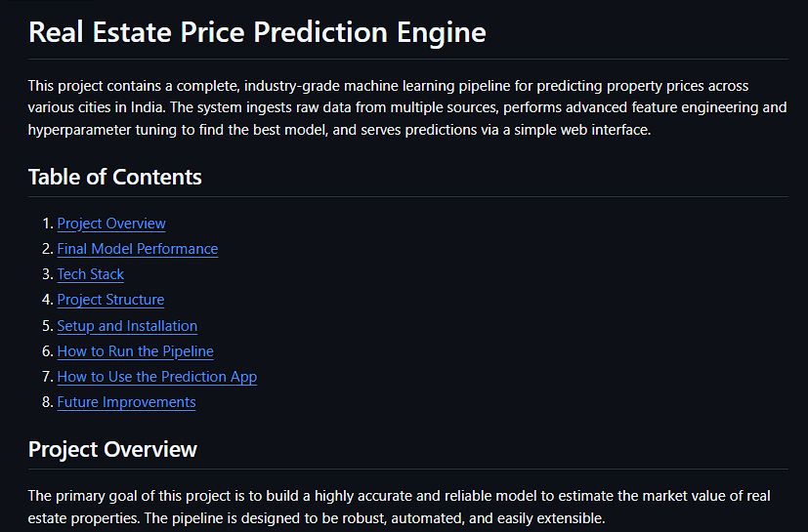This screenshot has height=532, width=808.
Task: Navigate to the Future Improvements link
Action: (126, 402)
